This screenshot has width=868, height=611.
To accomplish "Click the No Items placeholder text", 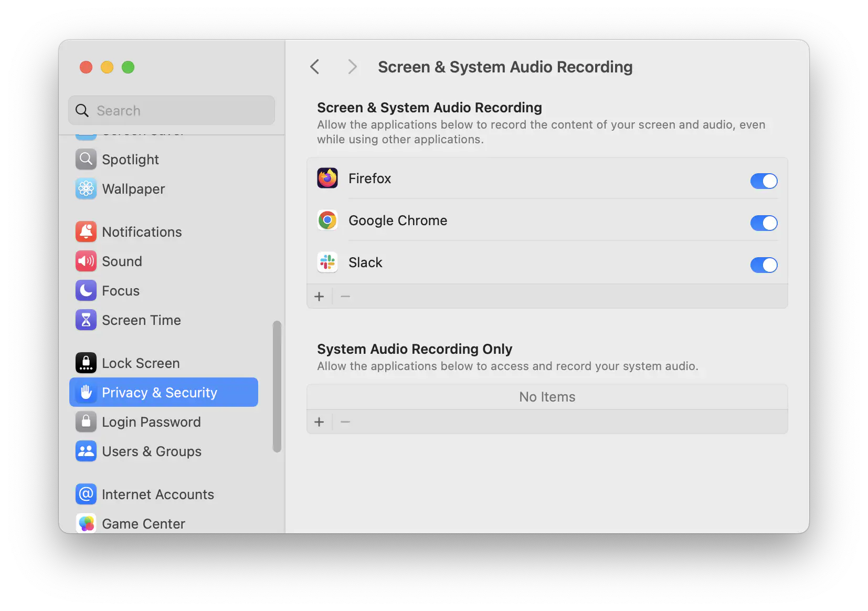I will 547,397.
